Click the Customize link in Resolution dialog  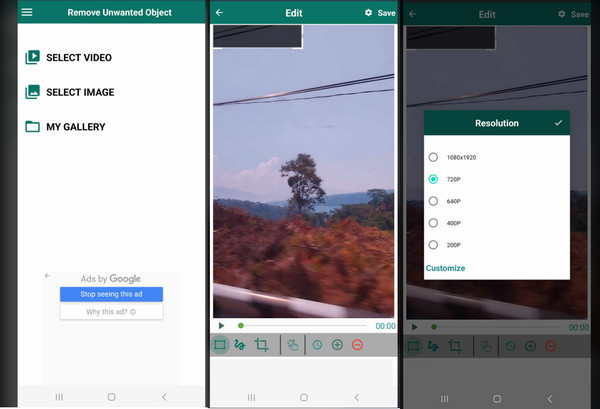[x=445, y=268]
